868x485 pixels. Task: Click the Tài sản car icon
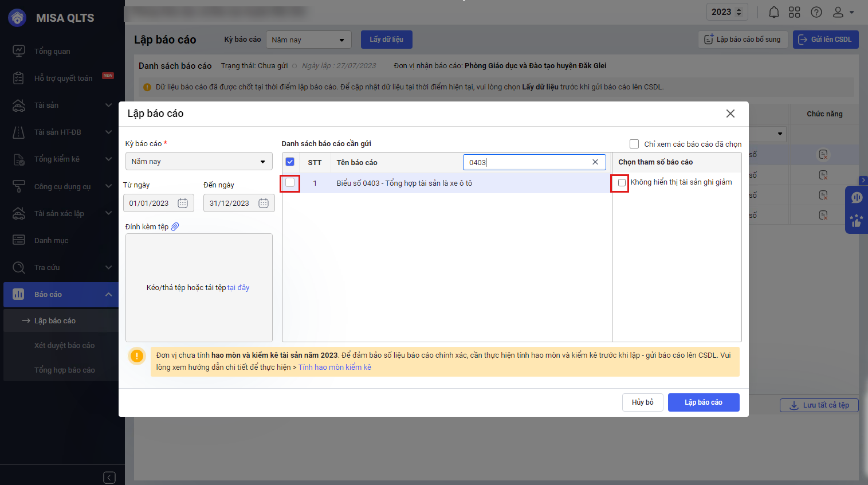click(19, 105)
